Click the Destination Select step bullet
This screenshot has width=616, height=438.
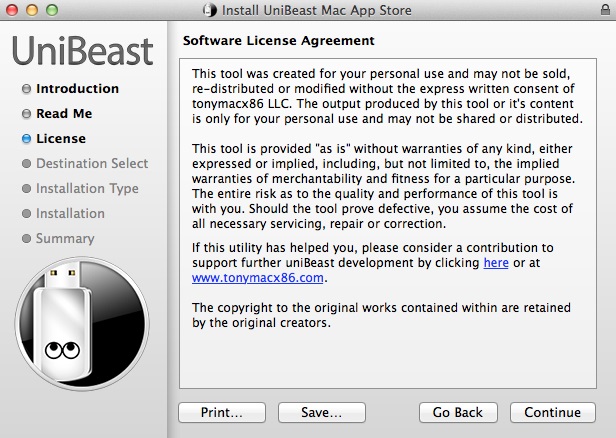point(26,164)
